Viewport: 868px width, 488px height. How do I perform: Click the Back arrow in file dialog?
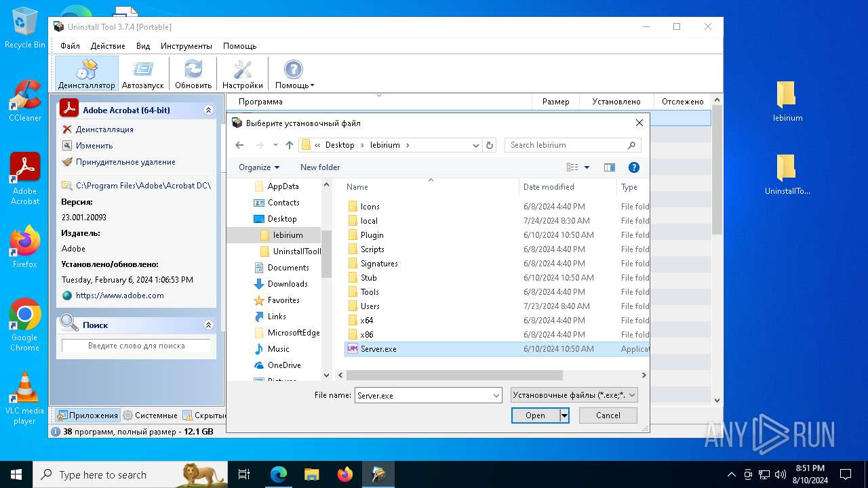point(239,145)
